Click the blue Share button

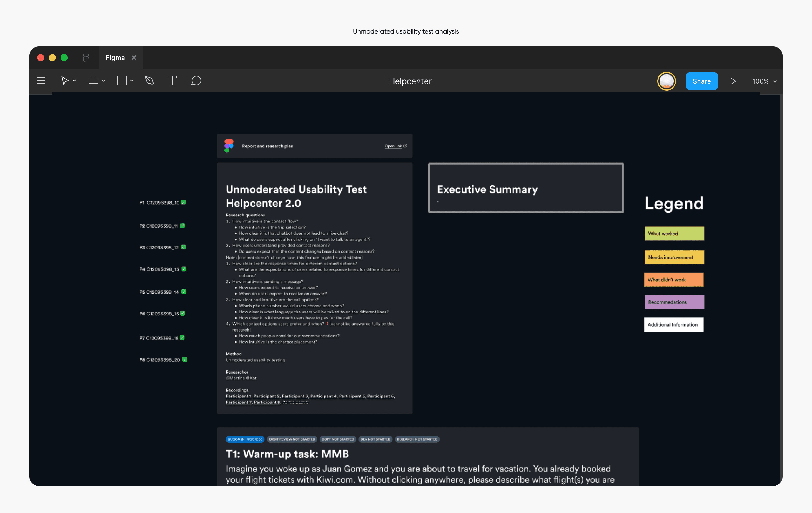click(x=701, y=81)
